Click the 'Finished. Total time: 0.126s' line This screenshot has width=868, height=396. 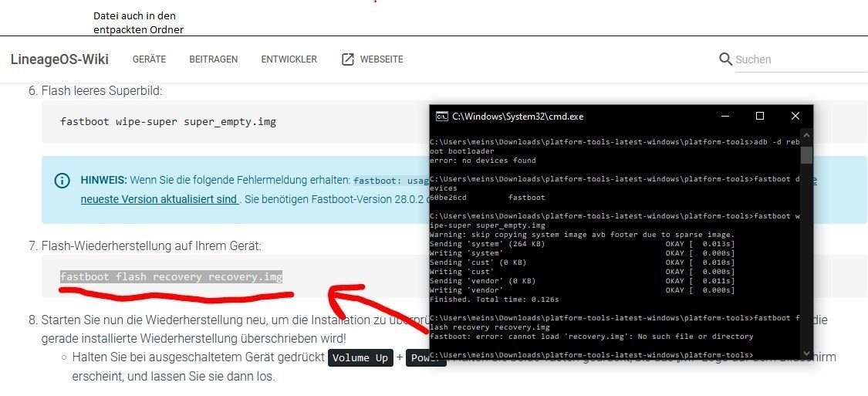[495, 300]
